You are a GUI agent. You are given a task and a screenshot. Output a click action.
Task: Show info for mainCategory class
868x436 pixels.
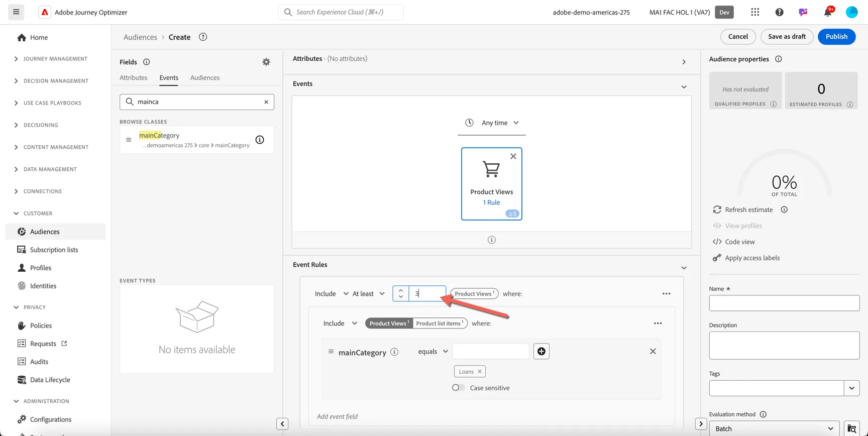[260, 140]
